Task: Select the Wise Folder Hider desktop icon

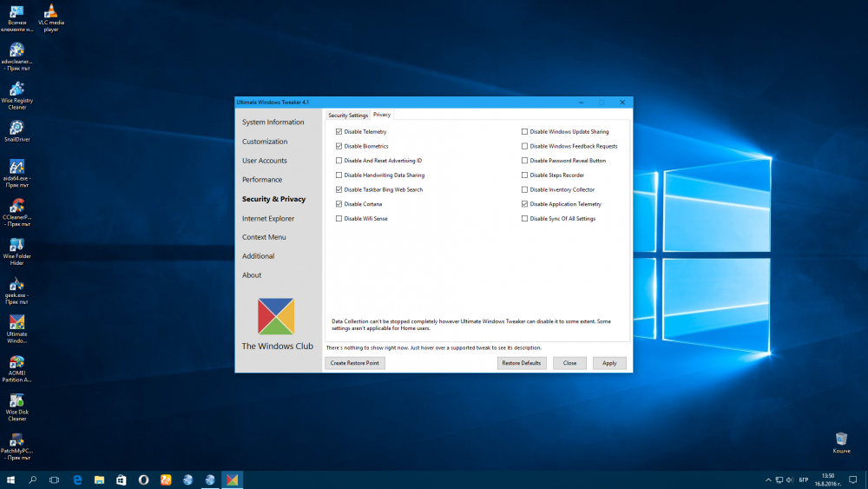Action: tap(16, 251)
